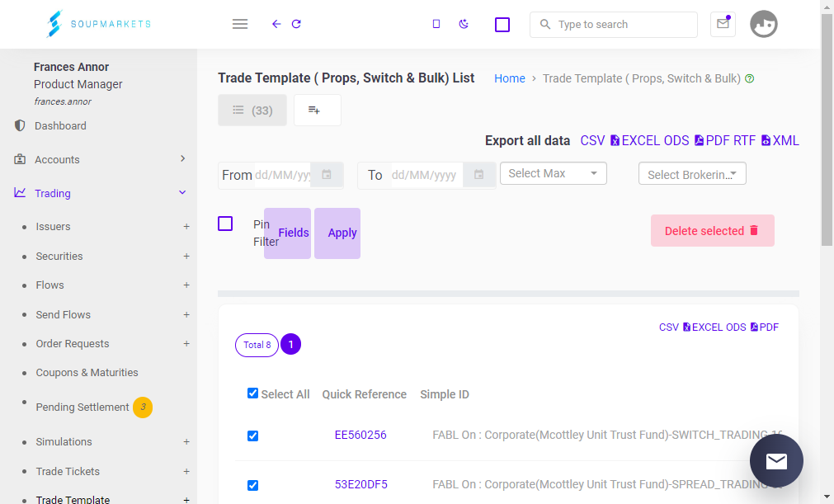This screenshot has height=504, width=834.
Task: Open Send Flows in sidebar
Action: (63, 315)
